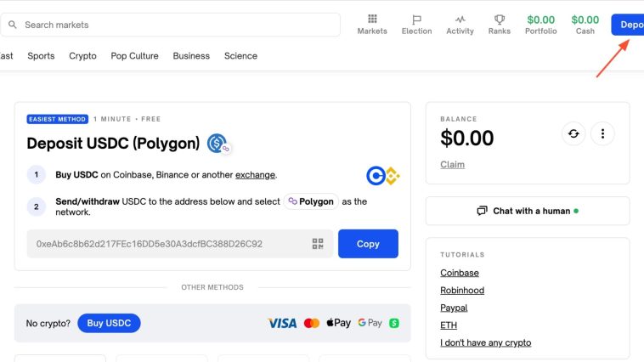Open the Ranks trophy icon
Viewport: 644px width, 362px height.
(499, 20)
